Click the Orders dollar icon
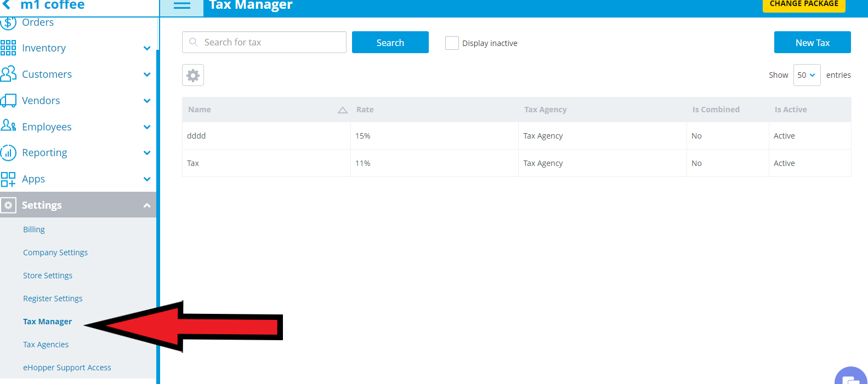 (8, 22)
